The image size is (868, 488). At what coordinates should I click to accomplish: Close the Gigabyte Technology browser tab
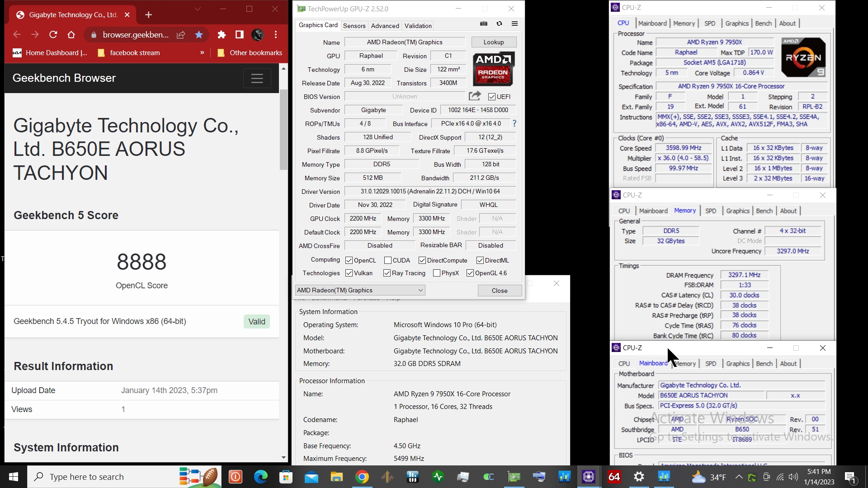(x=127, y=15)
